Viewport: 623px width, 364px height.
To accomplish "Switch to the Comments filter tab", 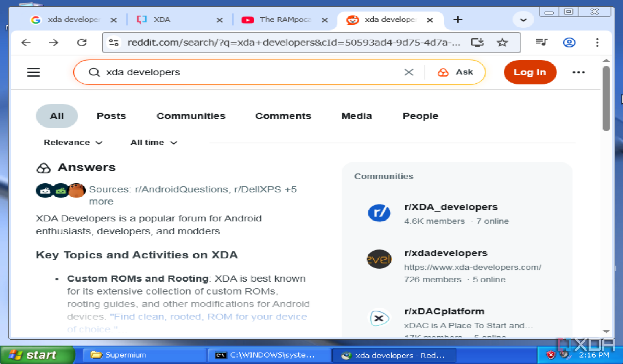I will 283,116.
